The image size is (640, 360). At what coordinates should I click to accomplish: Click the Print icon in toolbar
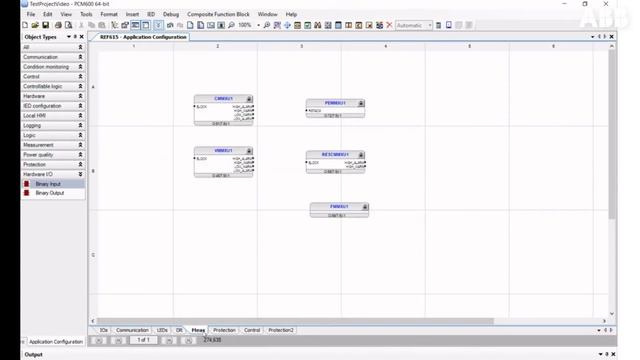coord(58,25)
